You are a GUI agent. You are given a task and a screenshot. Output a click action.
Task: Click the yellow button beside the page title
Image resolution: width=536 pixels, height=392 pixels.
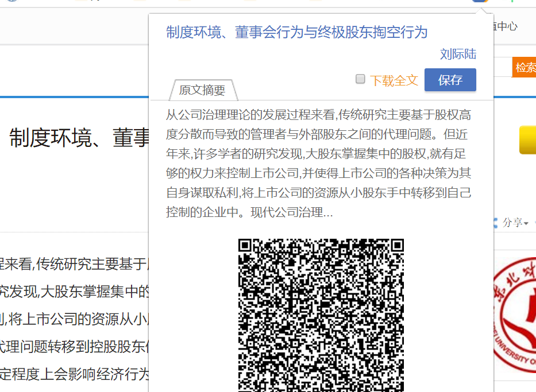coord(527,140)
